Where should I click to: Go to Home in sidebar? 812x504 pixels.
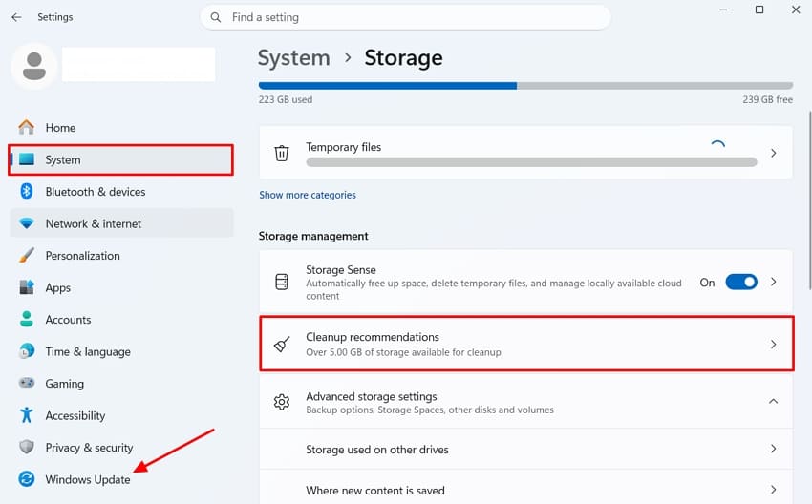[121, 127]
